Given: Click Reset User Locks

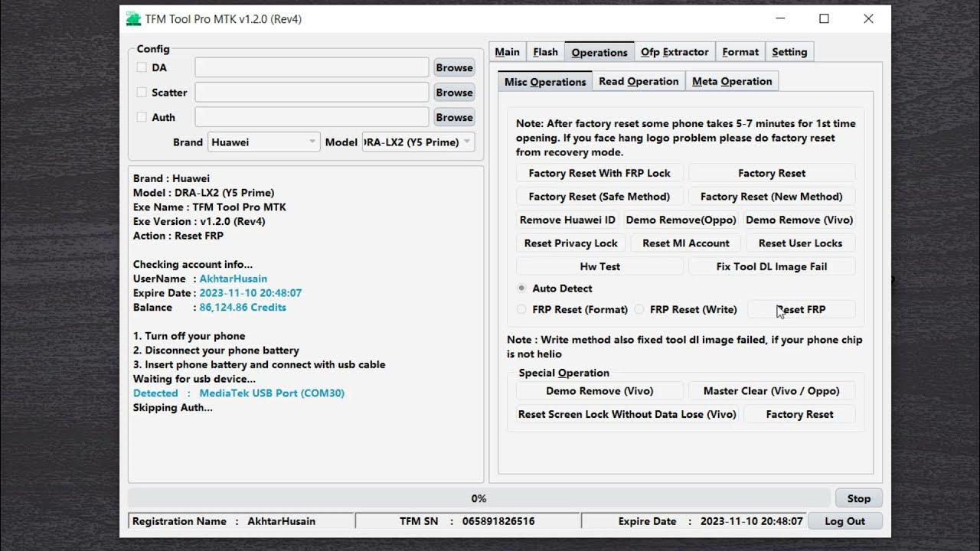Looking at the screenshot, I should pyautogui.click(x=801, y=243).
